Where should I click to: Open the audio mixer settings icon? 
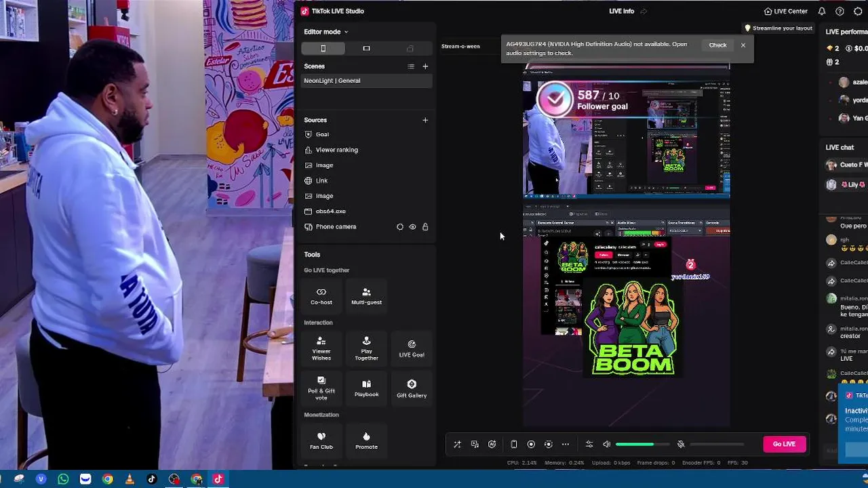point(589,445)
